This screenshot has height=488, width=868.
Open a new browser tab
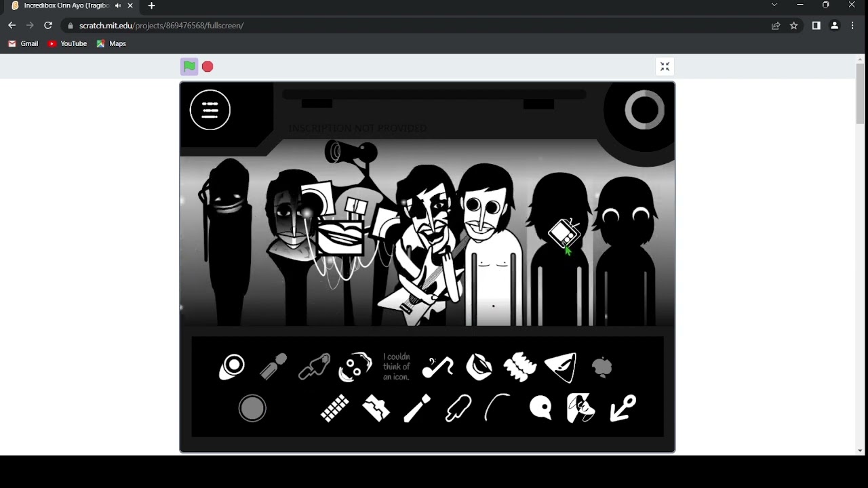pos(151,5)
